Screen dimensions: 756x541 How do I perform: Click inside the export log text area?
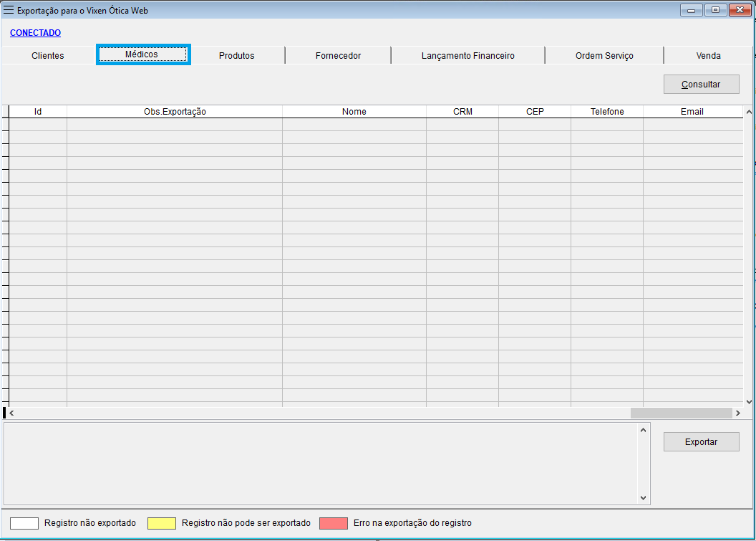(320, 463)
